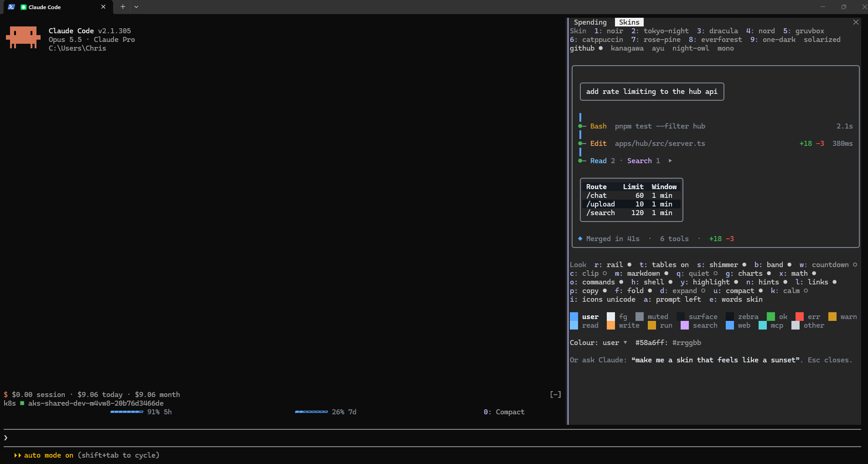This screenshot has width=868, height=464.
Task: Click the Claude Code pixel mascot logo
Action: click(x=23, y=37)
